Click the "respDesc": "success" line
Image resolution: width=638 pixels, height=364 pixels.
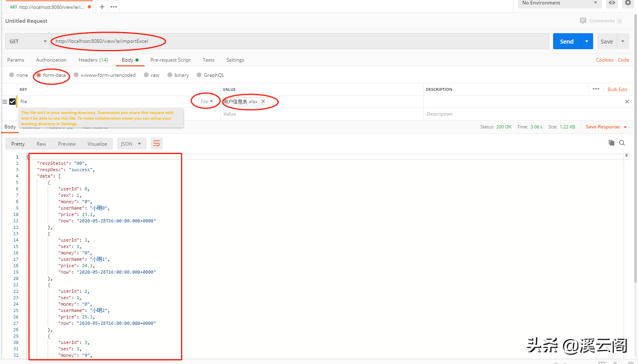point(66,170)
